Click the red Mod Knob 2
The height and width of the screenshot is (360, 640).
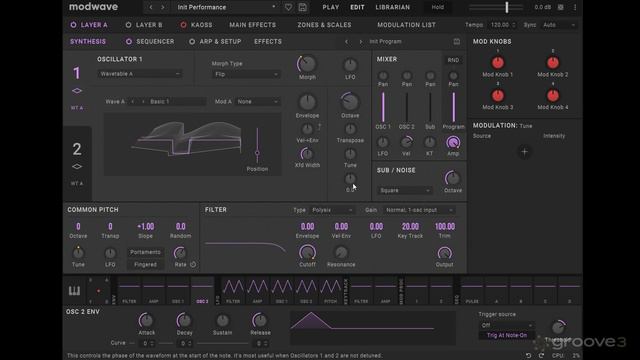click(x=553, y=63)
